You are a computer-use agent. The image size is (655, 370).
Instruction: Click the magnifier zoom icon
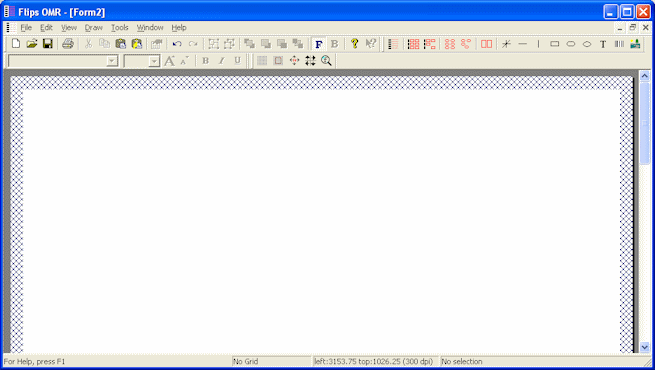tap(326, 61)
